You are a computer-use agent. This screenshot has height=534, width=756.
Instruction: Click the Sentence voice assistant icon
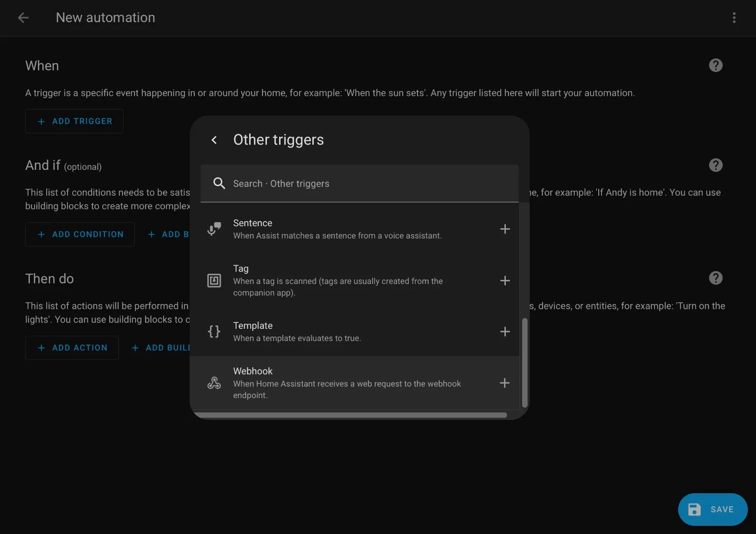pos(214,229)
